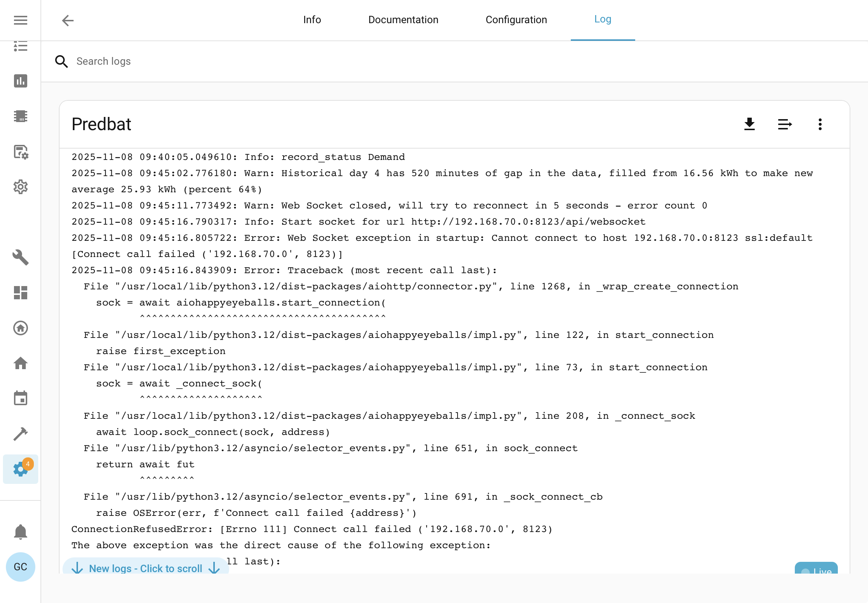
Task: Open the hamburger sidebar menu
Action: click(20, 20)
